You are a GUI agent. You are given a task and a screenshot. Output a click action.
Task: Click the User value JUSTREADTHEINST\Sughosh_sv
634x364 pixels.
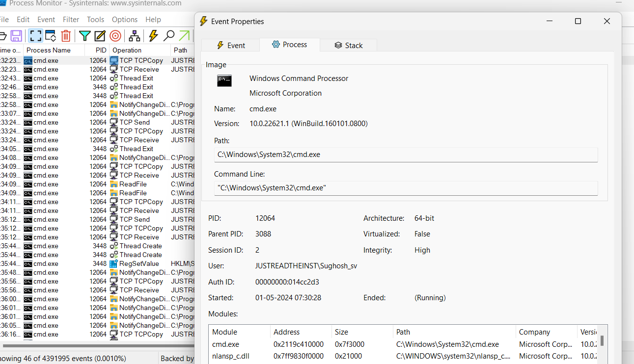click(x=306, y=266)
